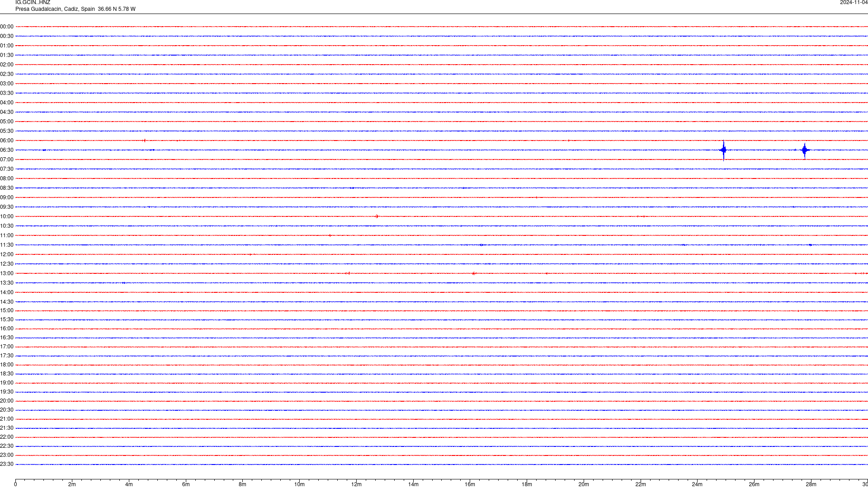868x488 pixels.
Task: Select the 06:30 time label
Action: point(7,150)
